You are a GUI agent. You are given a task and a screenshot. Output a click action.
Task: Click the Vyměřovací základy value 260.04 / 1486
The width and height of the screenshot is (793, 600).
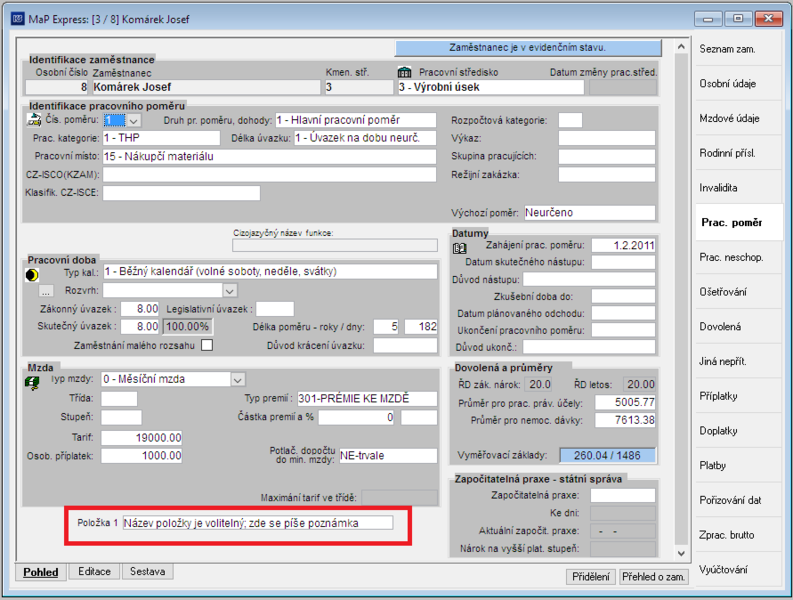pos(607,455)
